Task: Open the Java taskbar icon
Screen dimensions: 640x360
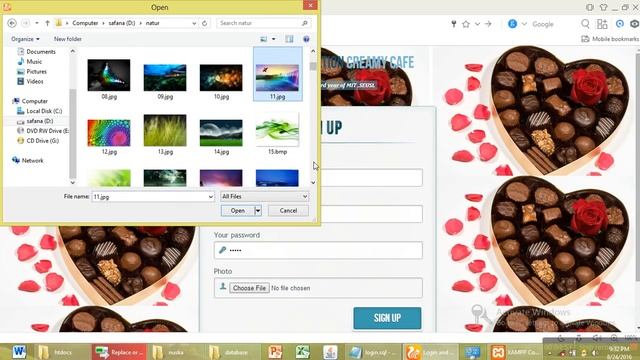Action: (330, 352)
